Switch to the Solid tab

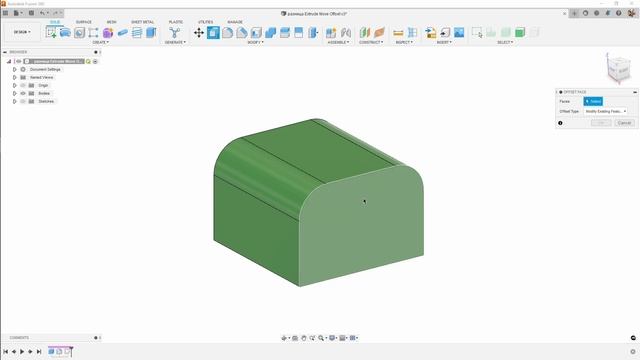[55, 22]
